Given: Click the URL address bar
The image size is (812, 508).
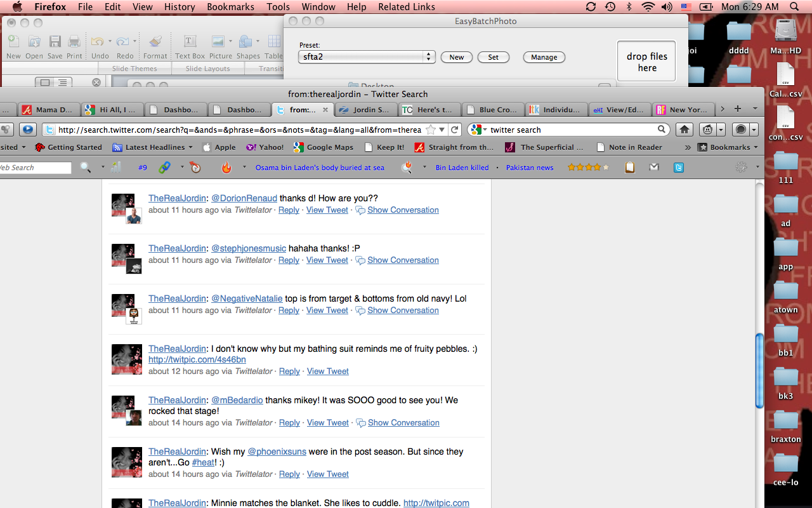Looking at the screenshot, I should pyautogui.click(x=240, y=130).
